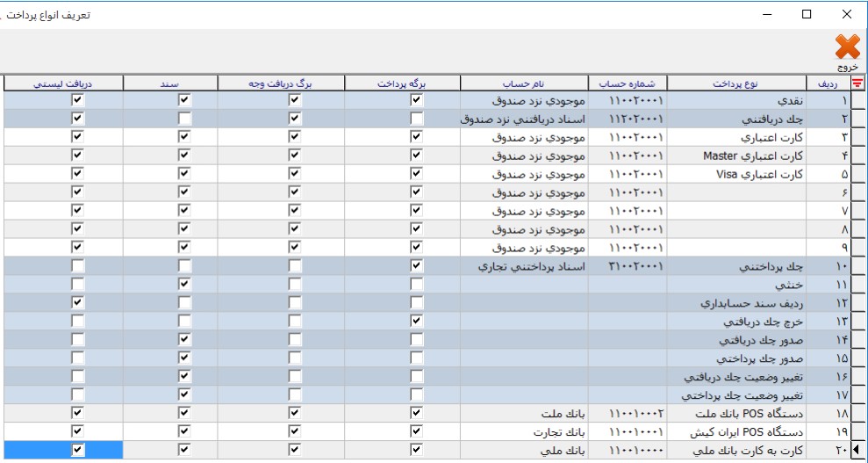Click the خروج (exit) red X icon
The image size is (868, 463).
pos(847,47)
